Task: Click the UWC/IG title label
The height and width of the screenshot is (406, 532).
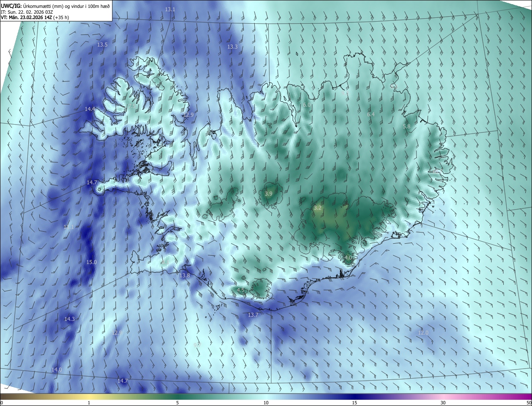Action: pyautogui.click(x=11, y=6)
